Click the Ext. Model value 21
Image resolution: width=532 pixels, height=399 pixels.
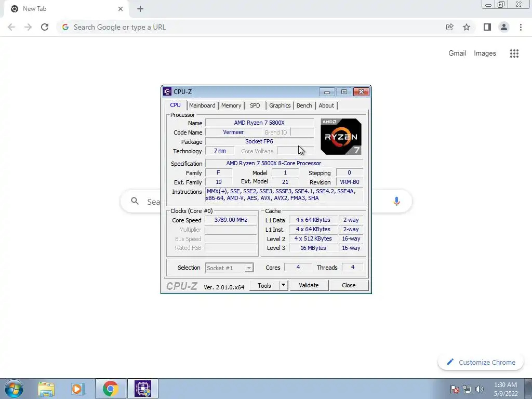click(285, 182)
